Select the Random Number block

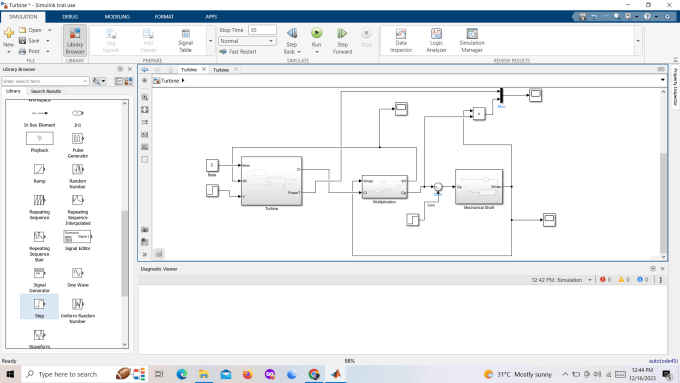point(78,175)
